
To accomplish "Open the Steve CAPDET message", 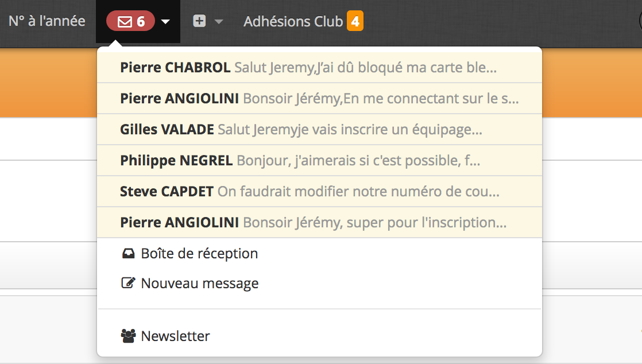I will click(x=319, y=191).
